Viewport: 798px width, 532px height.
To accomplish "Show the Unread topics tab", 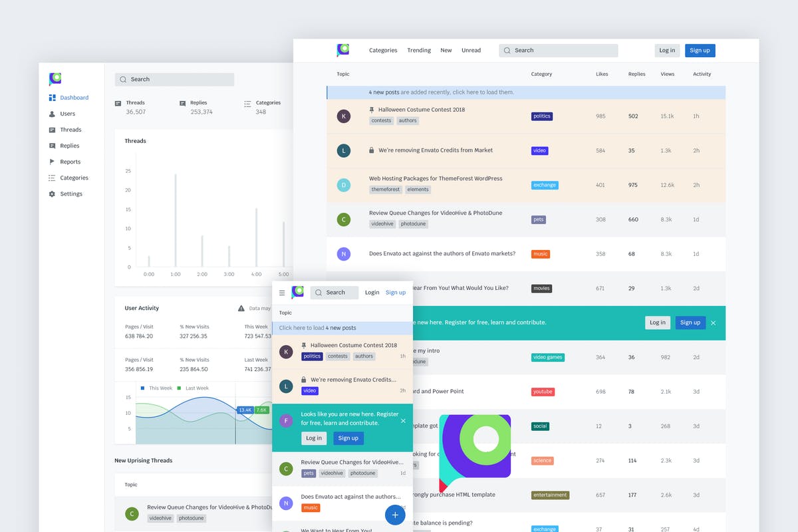I will tap(471, 51).
